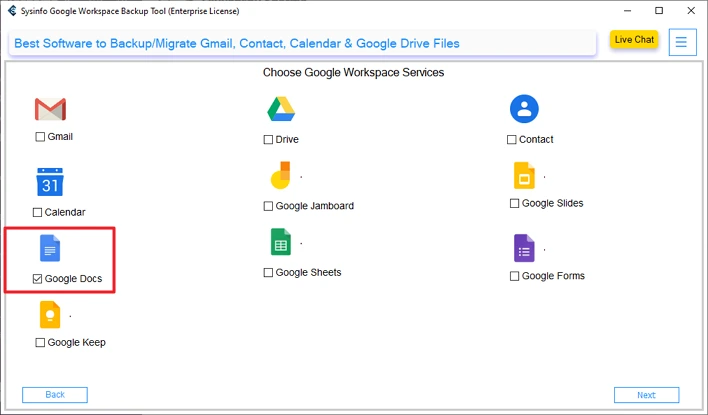Click the Best Software banner text
Viewport: 708px width, 415px height.
[237, 43]
